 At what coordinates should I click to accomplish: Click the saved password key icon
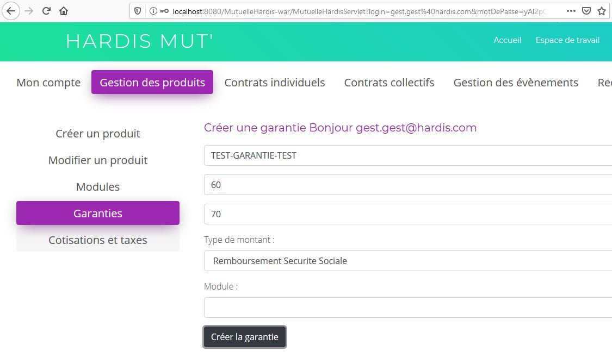(x=164, y=11)
